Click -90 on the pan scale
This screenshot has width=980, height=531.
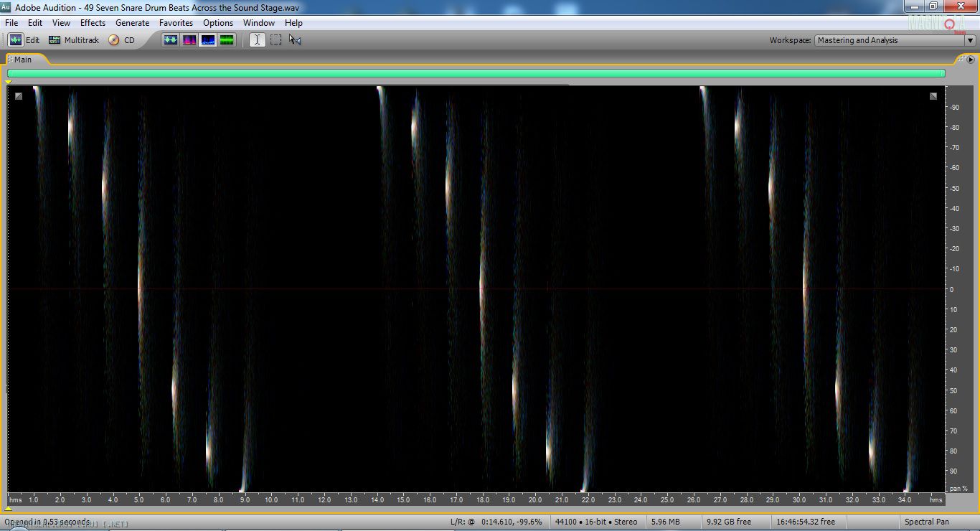tap(955, 108)
